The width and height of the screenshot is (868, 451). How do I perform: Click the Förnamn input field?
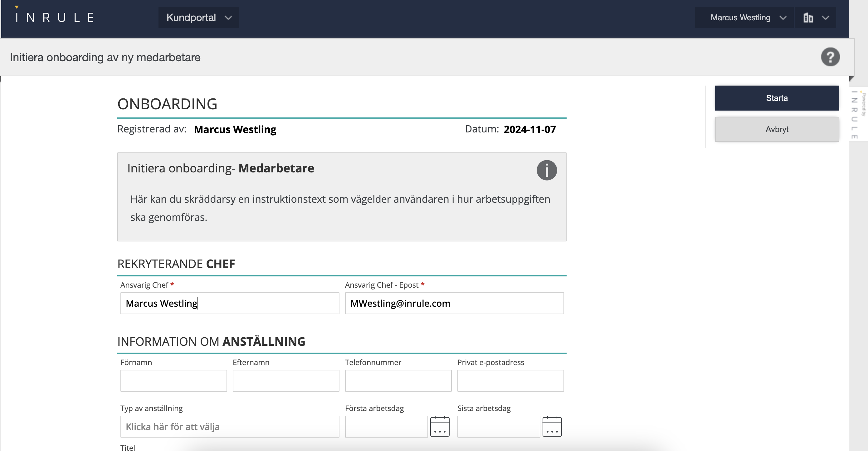point(173,380)
